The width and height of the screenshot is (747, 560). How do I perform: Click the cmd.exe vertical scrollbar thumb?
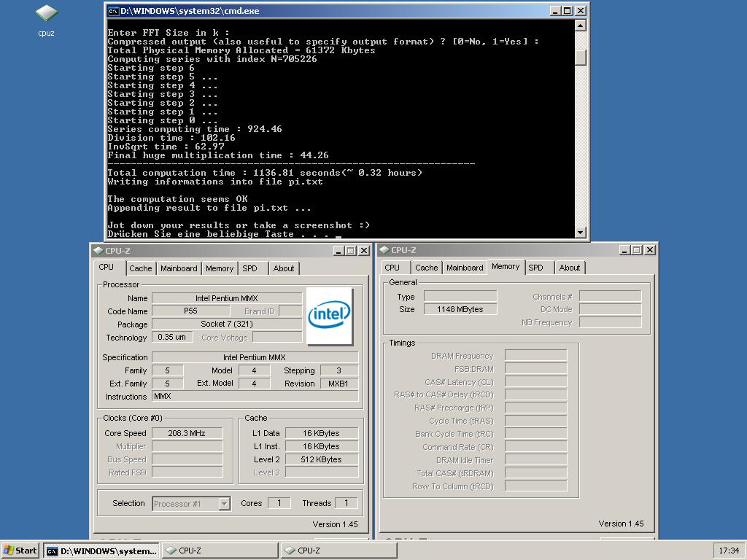pos(580,57)
